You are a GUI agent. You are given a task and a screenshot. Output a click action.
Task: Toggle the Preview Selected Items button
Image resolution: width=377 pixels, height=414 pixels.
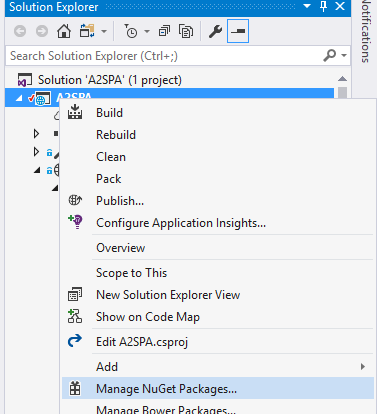238,31
